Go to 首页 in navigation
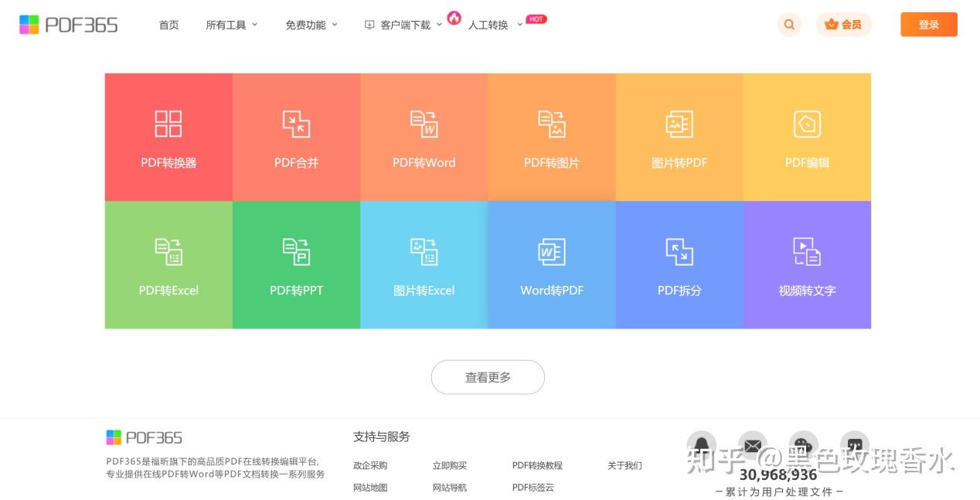 coord(168,25)
